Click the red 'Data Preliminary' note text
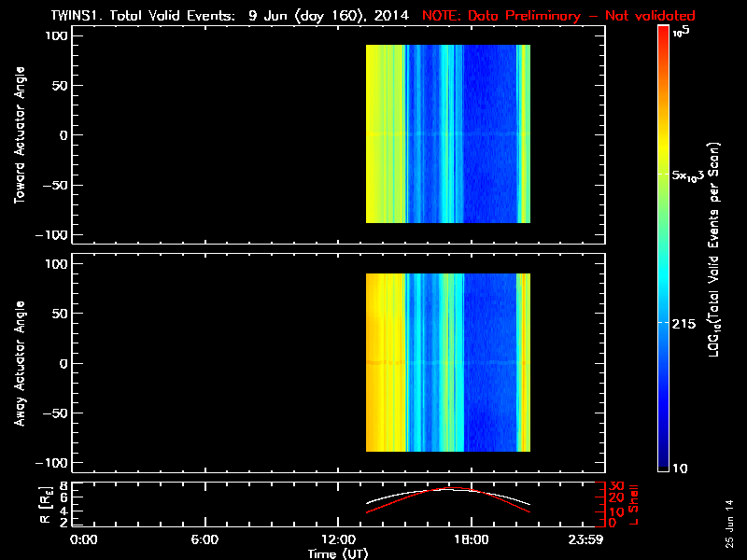This screenshot has height=560, width=747. (x=558, y=16)
